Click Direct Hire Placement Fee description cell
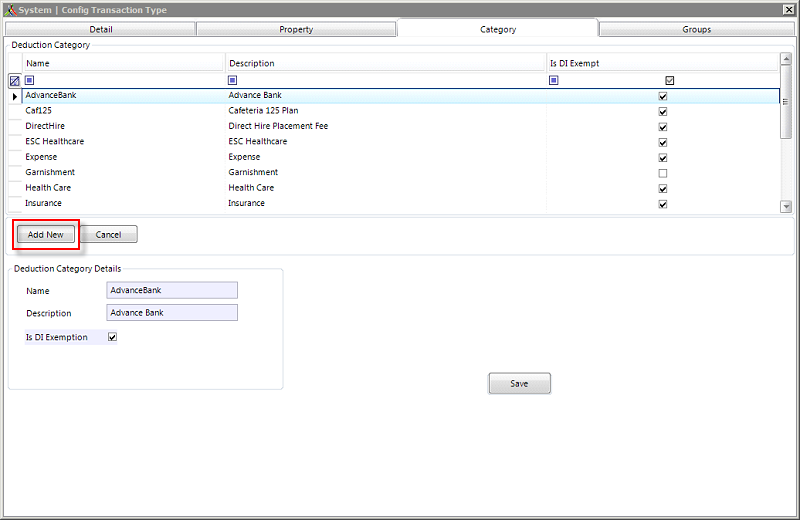800x520 pixels. point(386,126)
